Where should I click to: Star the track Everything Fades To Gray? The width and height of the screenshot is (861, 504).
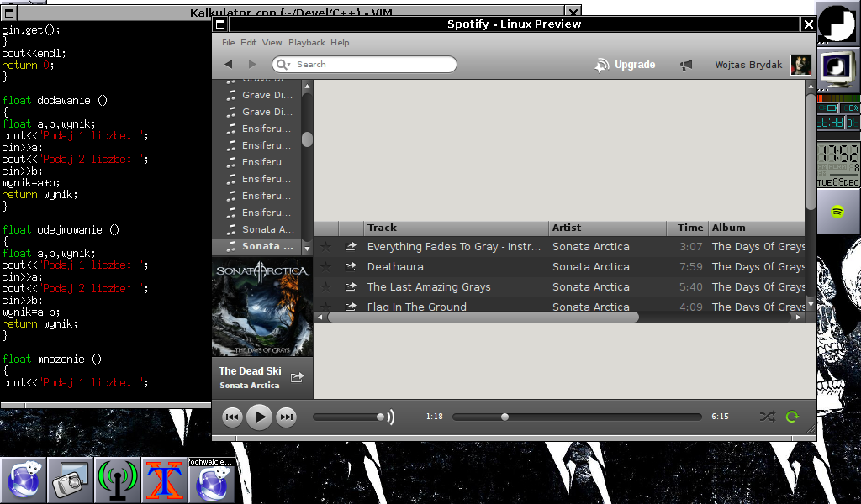pyautogui.click(x=326, y=247)
